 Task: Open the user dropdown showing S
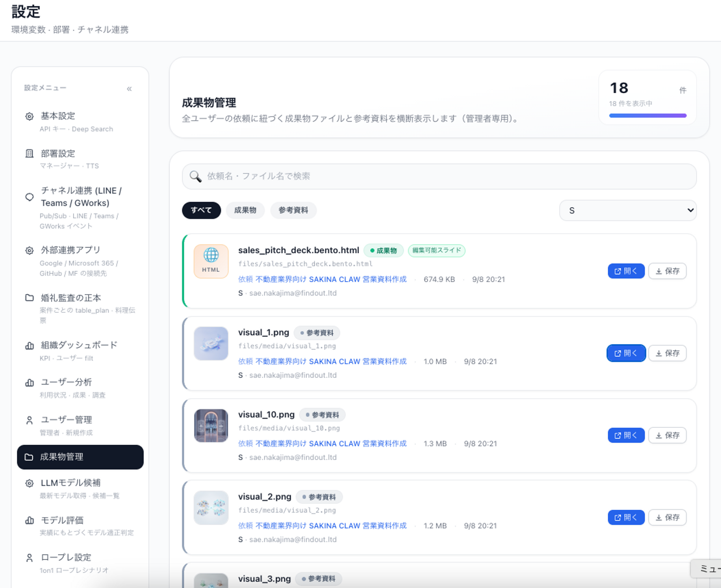coord(628,211)
